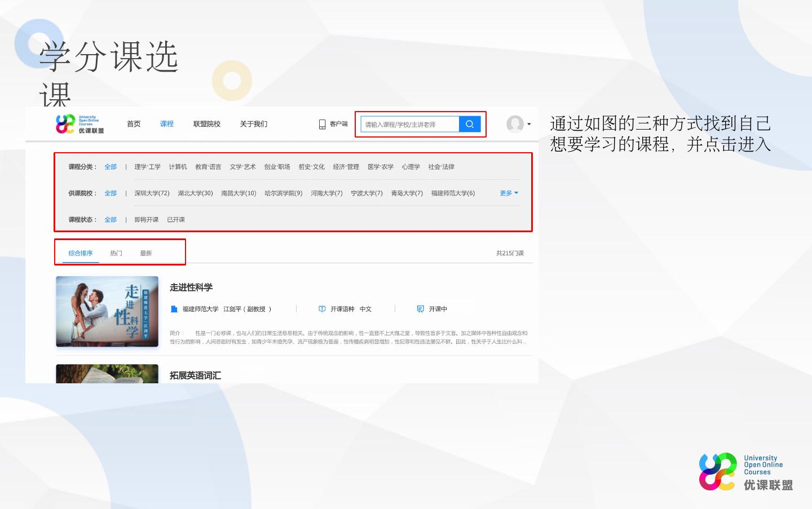Open 联盟院校 in the navigation bar
This screenshot has height=509, width=812.
point(207,124)
